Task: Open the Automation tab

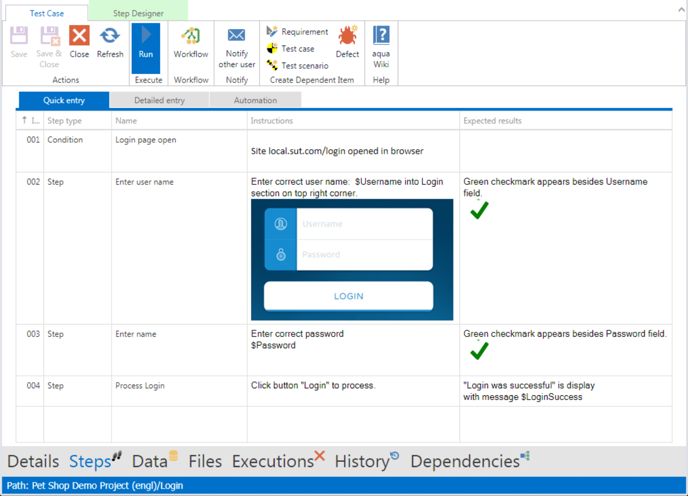Action: (x=255, y=100)
